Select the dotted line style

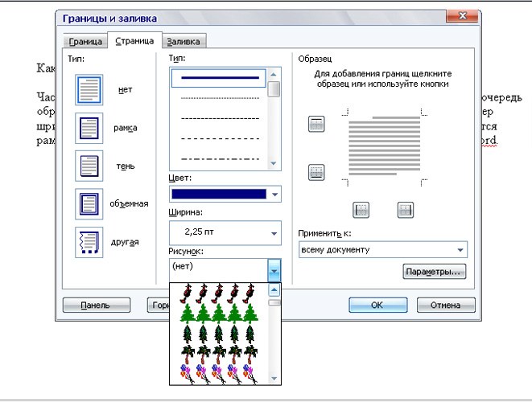(x=220, y=98)
